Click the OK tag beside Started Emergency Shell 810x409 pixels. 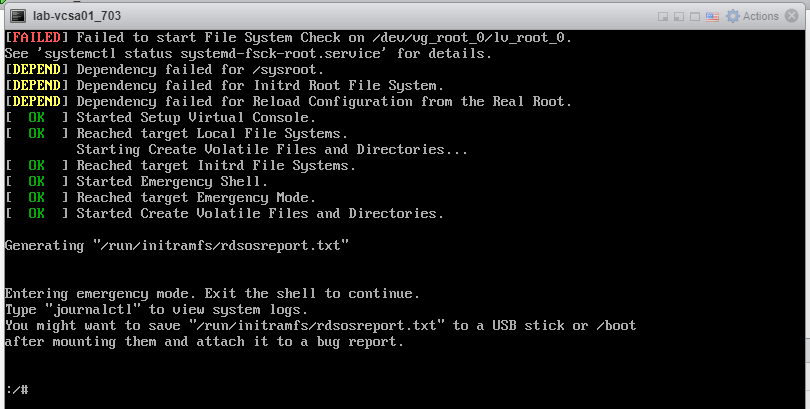coord(37,181)
